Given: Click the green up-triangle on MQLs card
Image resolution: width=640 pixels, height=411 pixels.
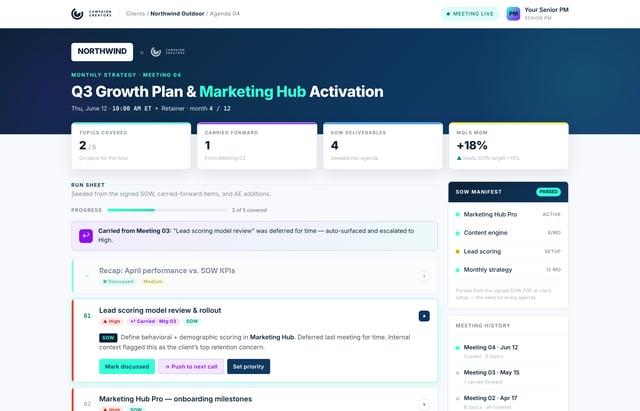Looking at the screenshot, I should [459, 158].
